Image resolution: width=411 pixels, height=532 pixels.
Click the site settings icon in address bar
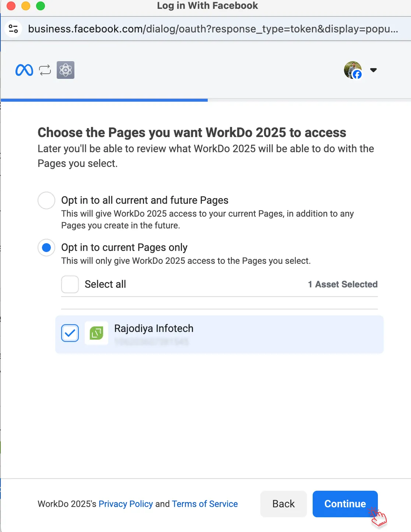(14, 29)
